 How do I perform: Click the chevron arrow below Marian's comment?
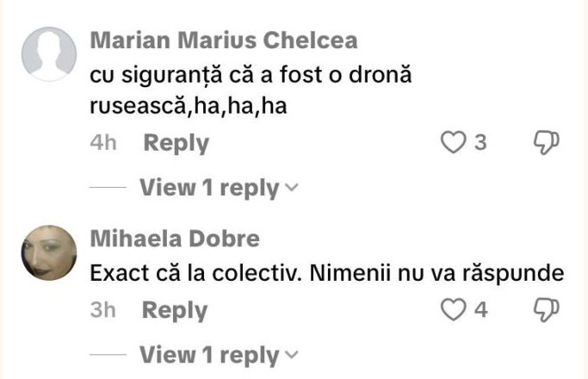coord(291,188)
